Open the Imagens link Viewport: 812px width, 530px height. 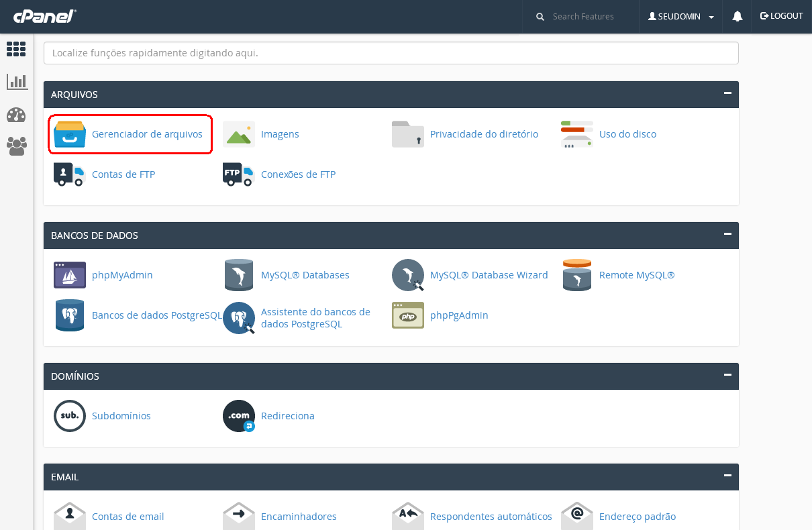coord(280,134)
